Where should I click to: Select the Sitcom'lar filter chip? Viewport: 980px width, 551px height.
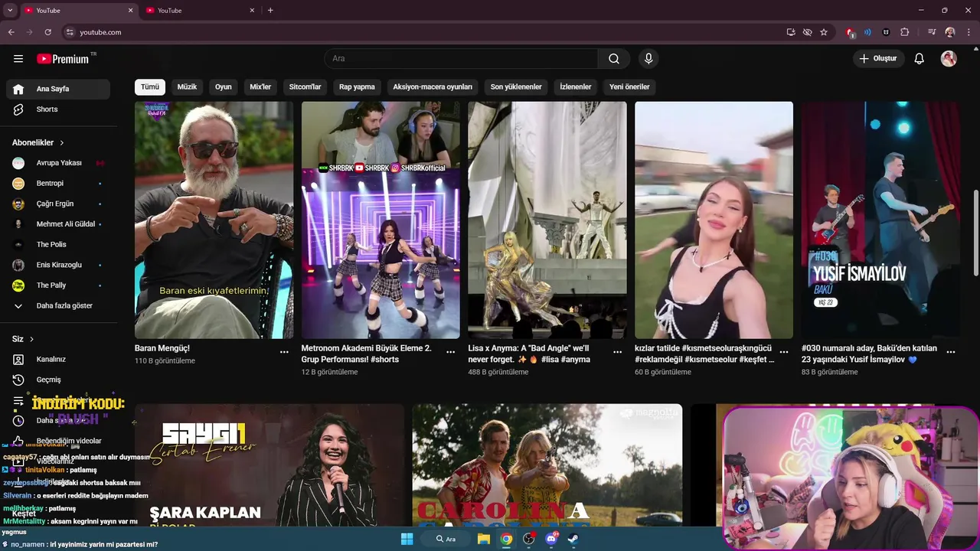tap(305, 86)
